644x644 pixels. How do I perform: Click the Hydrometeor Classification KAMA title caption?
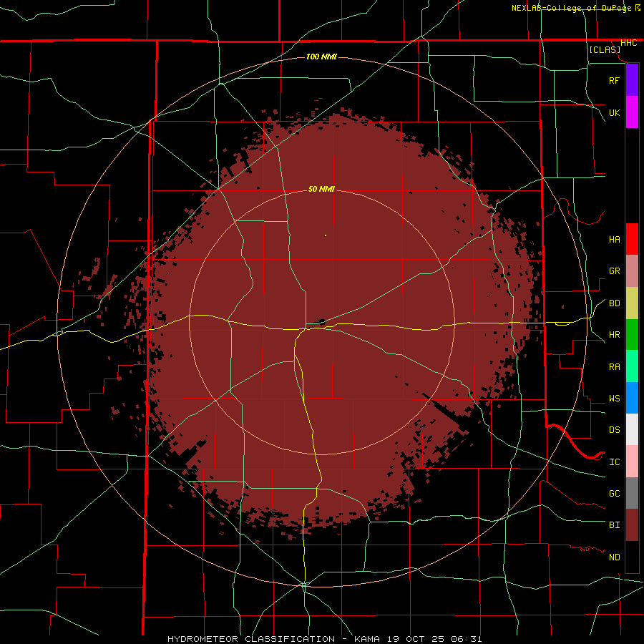[324, 639]
